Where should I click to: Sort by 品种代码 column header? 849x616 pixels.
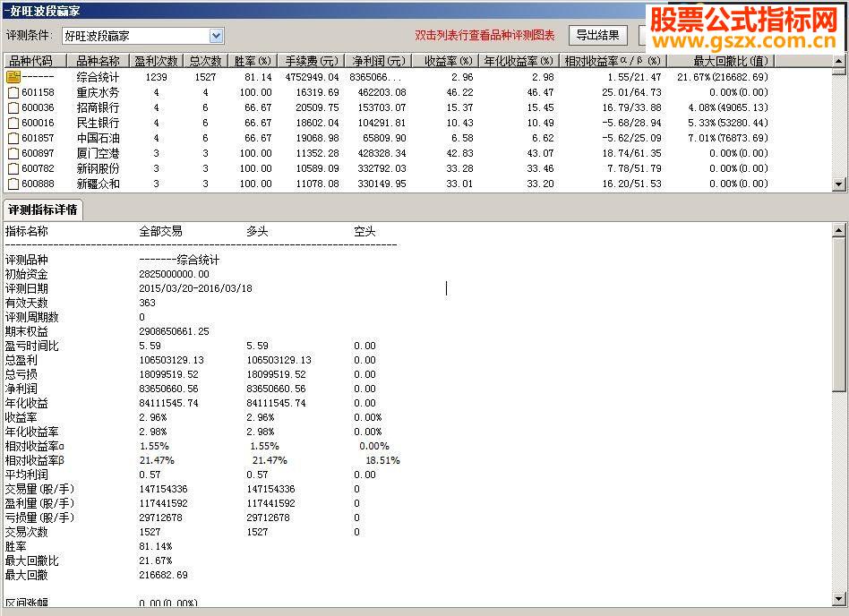point(35,61)
